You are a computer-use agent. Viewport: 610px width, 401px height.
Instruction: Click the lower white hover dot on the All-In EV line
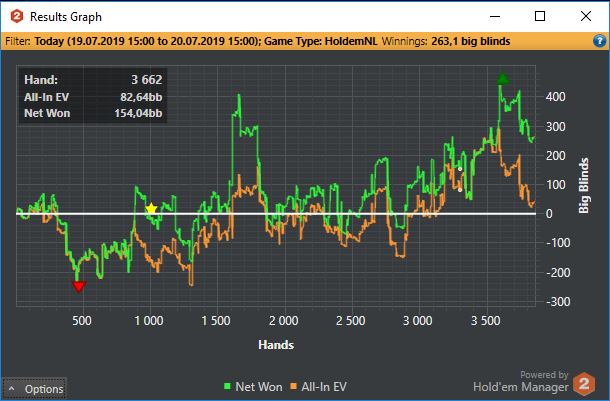(460, 190)
